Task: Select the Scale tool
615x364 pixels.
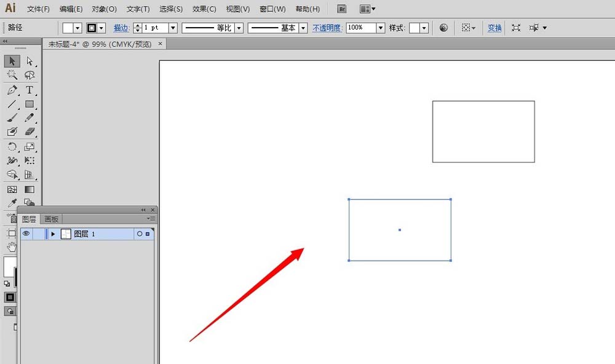Action: pyautogui.click(x=30, y=147)
